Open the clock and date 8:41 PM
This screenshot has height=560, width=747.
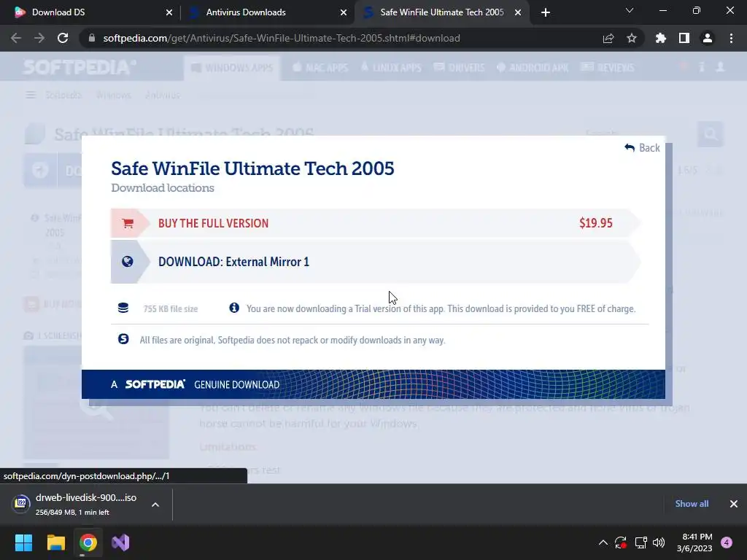pyautogui.click(x=694, y=542)
